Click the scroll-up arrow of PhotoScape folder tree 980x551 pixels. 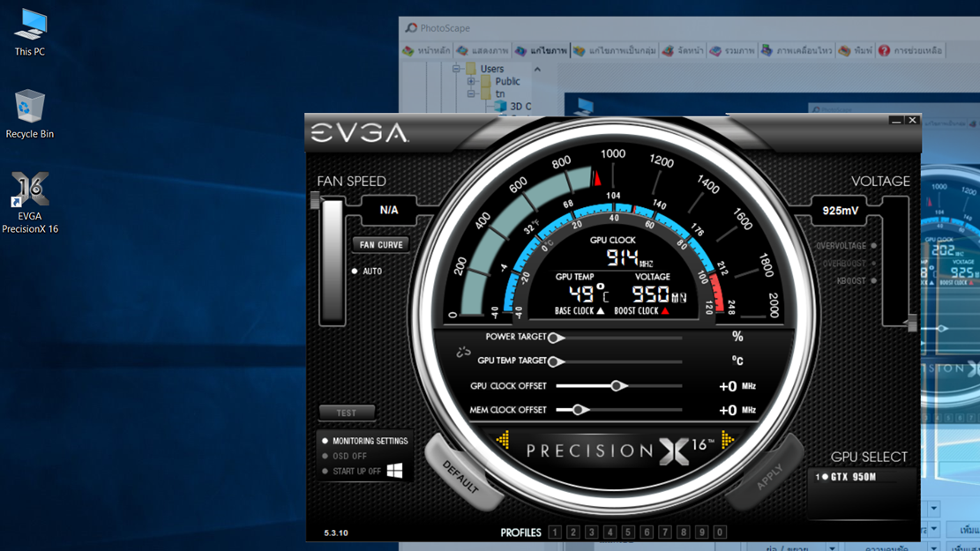coord(537,70)
